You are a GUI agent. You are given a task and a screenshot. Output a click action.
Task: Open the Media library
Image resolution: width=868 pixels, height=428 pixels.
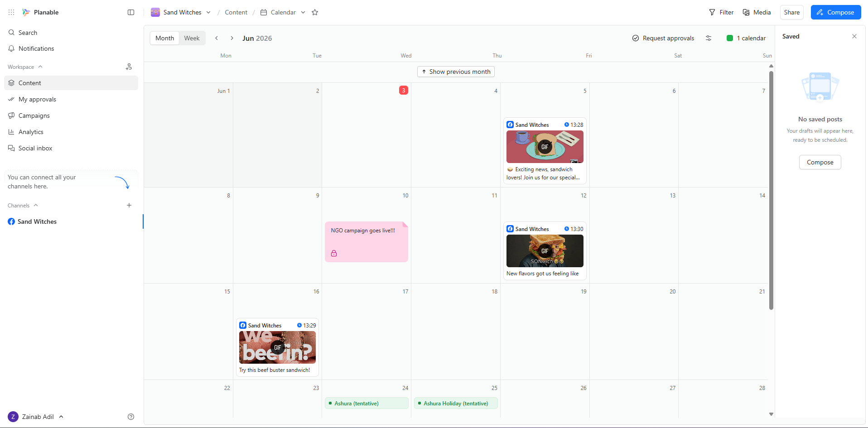(757, 12)
